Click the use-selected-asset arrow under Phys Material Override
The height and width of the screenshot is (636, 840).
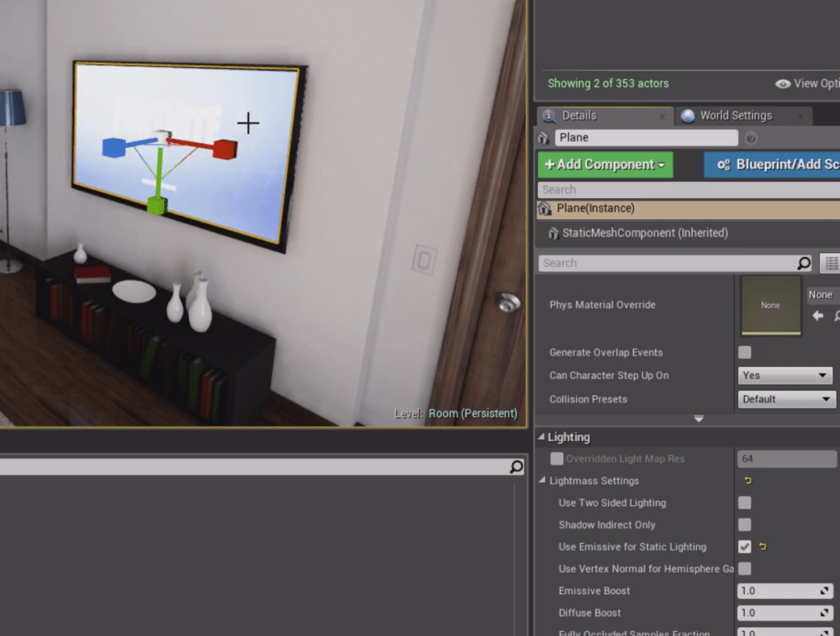click(x=818, y=316)
